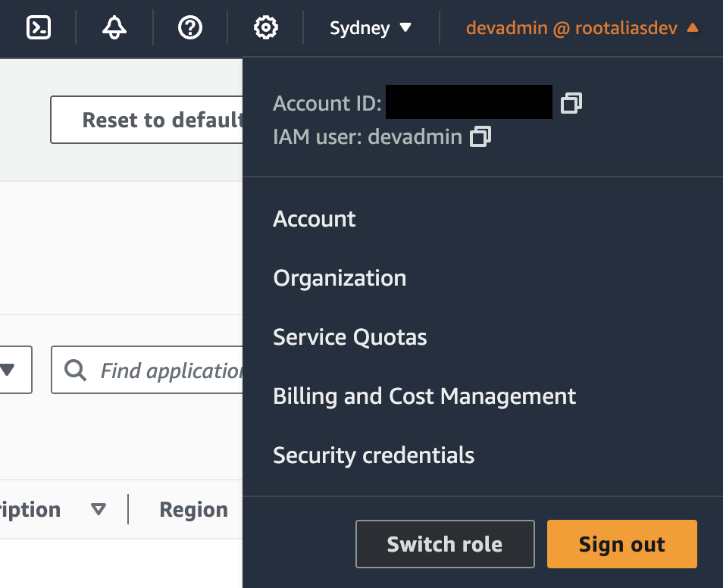Viewport: 723px width, 588px height.
Task: Open the settings gear icon
Action: [265, 28]
